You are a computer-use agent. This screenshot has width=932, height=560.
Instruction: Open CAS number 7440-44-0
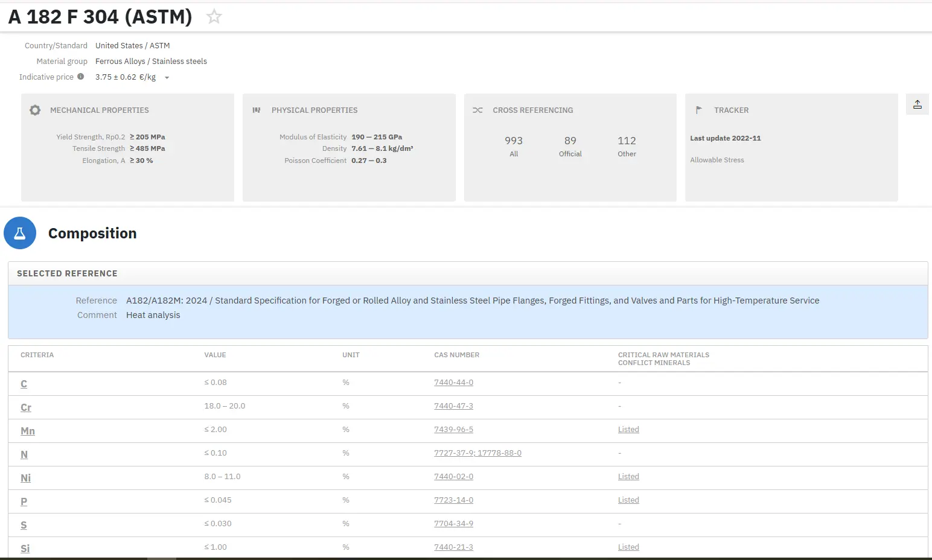coord(453,383)
